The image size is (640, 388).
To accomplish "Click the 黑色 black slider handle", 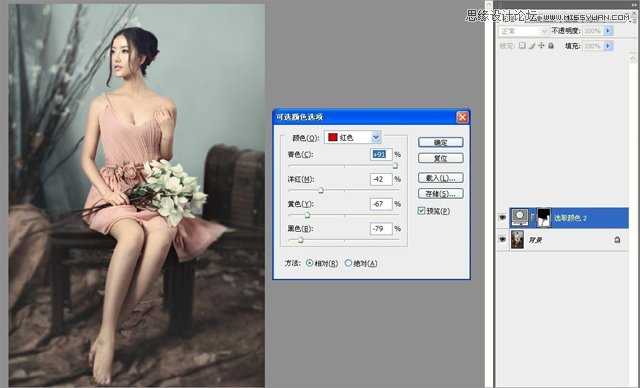I will [x=300, y=240].
